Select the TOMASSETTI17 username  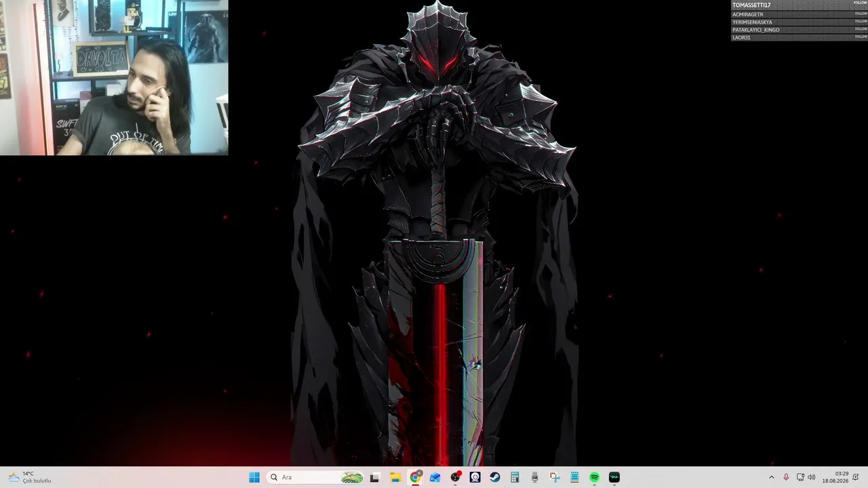(x=751, y=5)
